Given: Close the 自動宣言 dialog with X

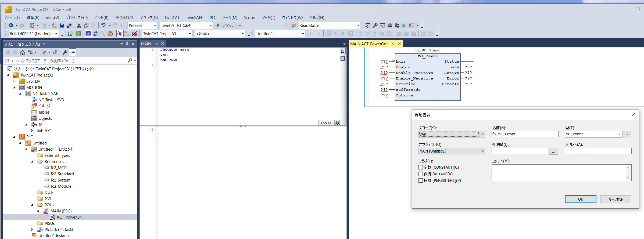Looking at the screenshot, I should tap(633, 115).
